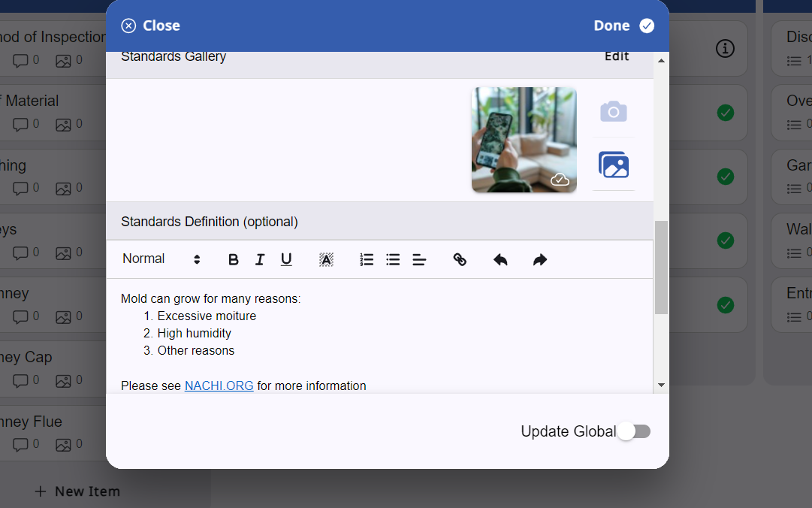Toggle the Update Global switch
The width and height of the screenshot is (812, 508).
pos(635,431)
